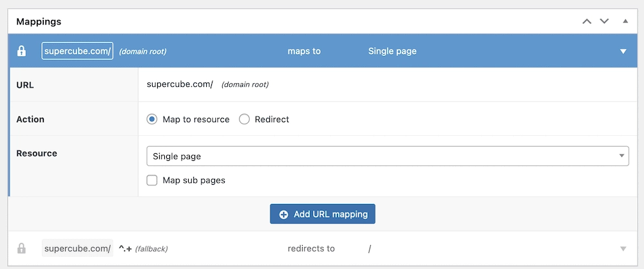Screen dimensions: 644x269
Task: Click the gray lock icon on fallback row
Action: [x=21, y=248]
